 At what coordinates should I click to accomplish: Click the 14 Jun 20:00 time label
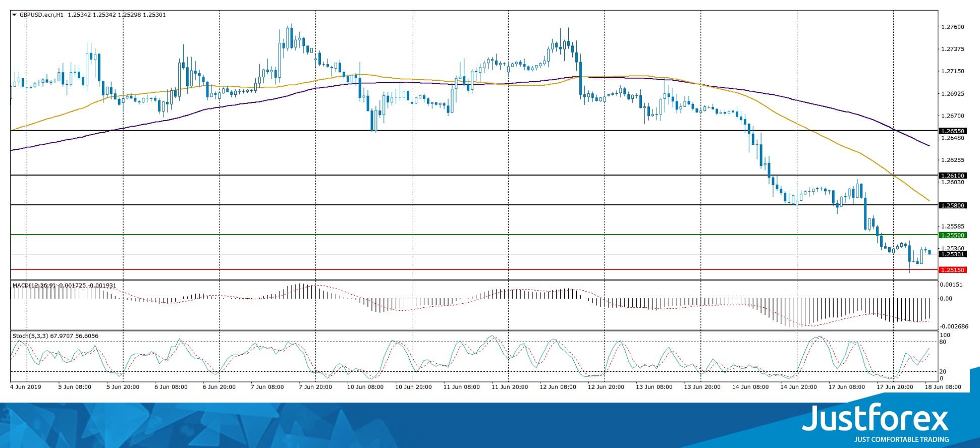[798, 387]
